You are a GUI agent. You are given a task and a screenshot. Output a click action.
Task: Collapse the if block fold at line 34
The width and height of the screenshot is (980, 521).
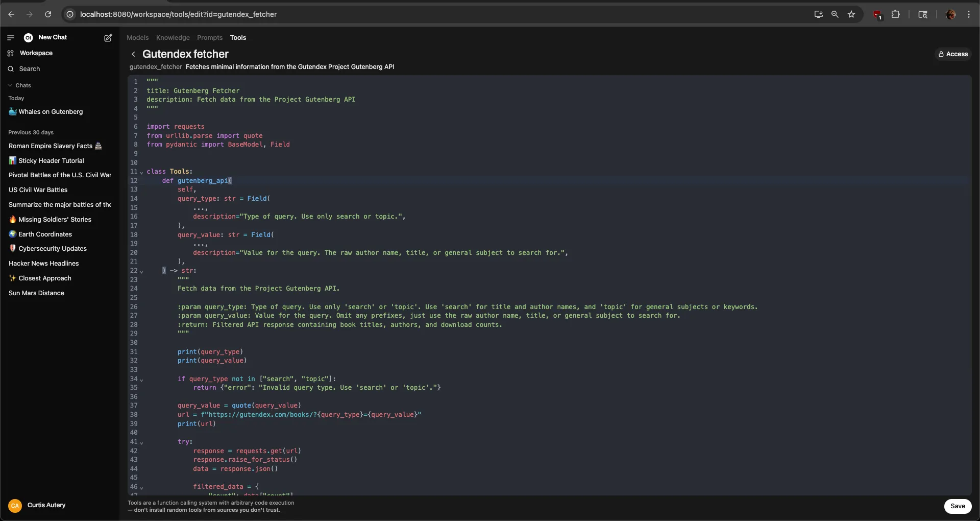tap(141, 380)
